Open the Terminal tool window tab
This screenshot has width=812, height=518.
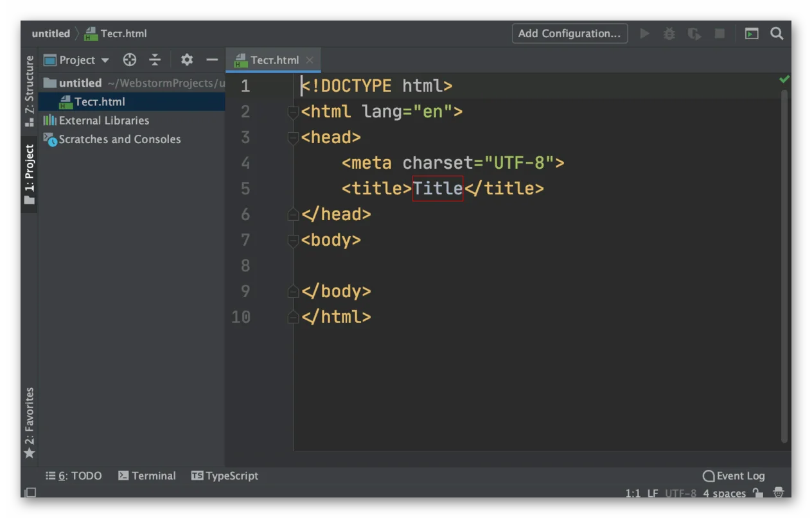coord(147,476)
